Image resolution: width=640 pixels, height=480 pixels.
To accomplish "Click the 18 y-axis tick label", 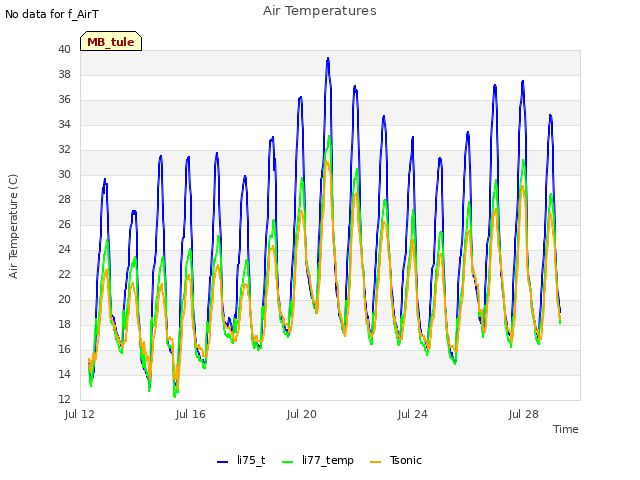I will 64,324.
